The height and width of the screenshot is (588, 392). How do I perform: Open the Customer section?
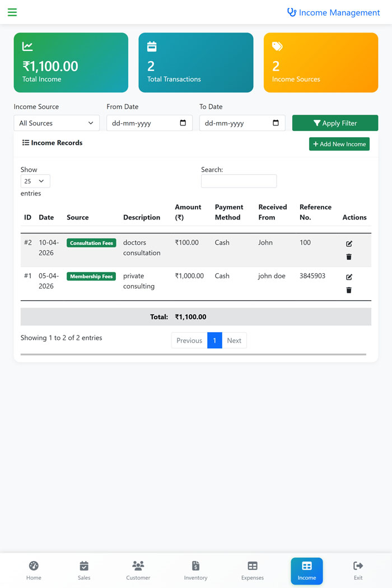tap(138, 571)
